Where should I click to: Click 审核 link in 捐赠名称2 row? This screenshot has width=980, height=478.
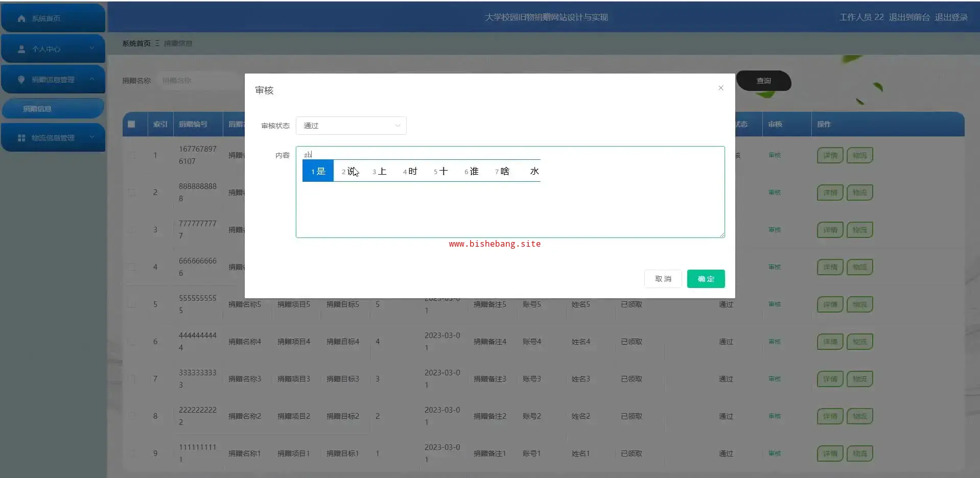775,416
